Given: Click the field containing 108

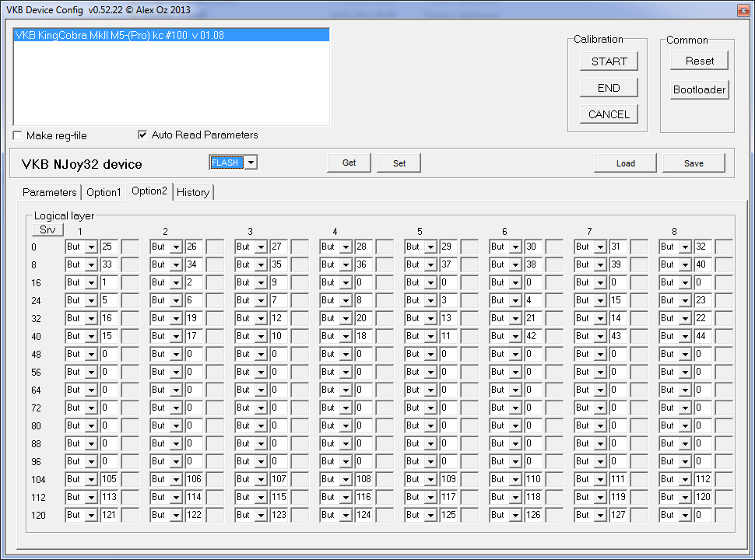Looking at the screenshot, I should tap(363, 479).
